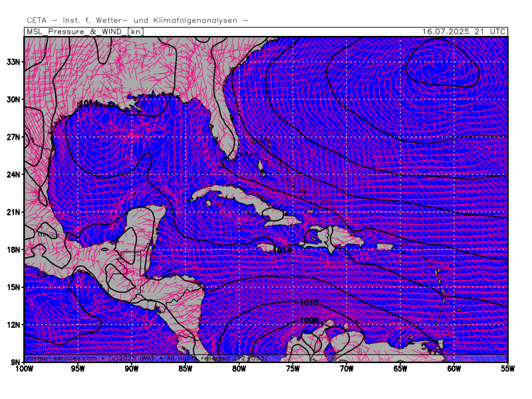Click the 1014 label on Gulf coast

88,103
